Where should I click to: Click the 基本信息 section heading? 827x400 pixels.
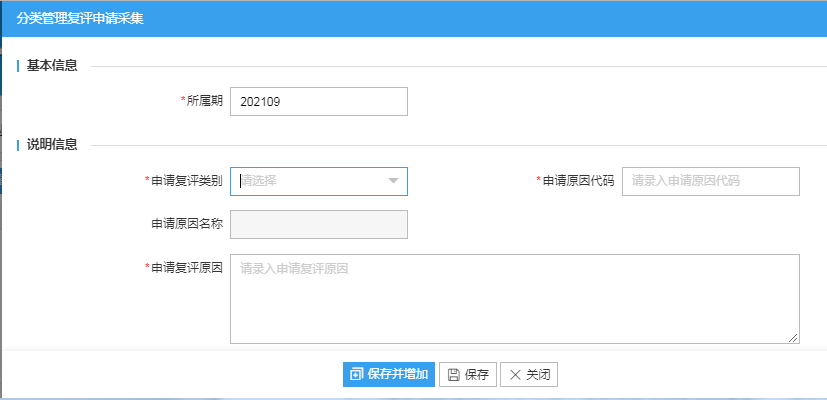(x=52, y=66)
